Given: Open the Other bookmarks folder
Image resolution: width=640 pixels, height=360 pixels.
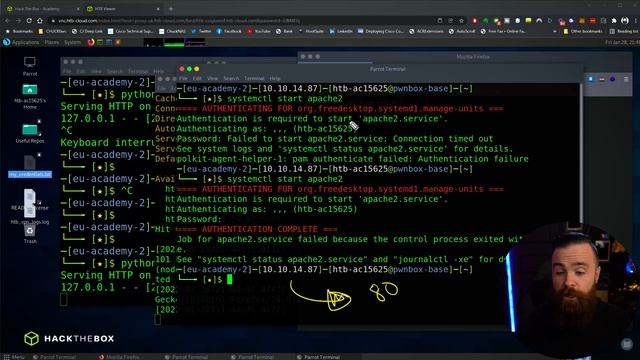Looking at the screenshot, I should point(583,31).
